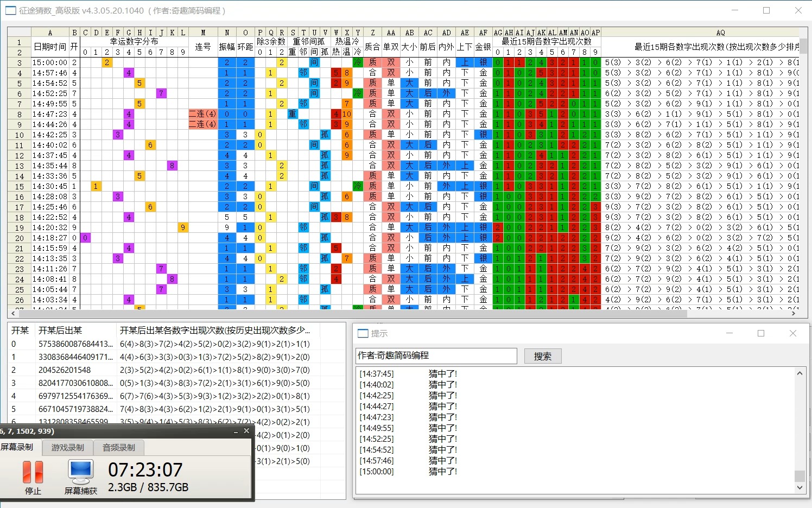Image resolution: width=812 pixels, height=508 pixels.
Task: Select the 14:30:45 time cell in the grid
Action: tap(50, 187)
